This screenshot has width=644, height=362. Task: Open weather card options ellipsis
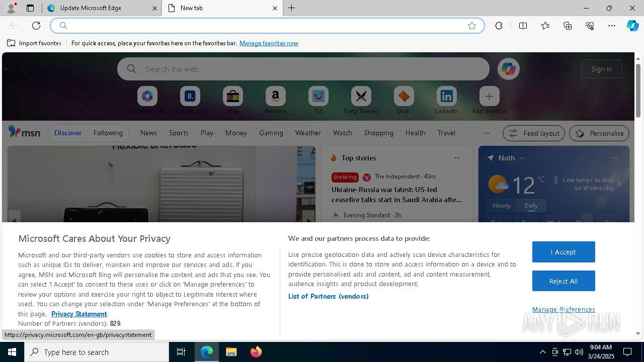pyautogui.click(x=614, y=158)
